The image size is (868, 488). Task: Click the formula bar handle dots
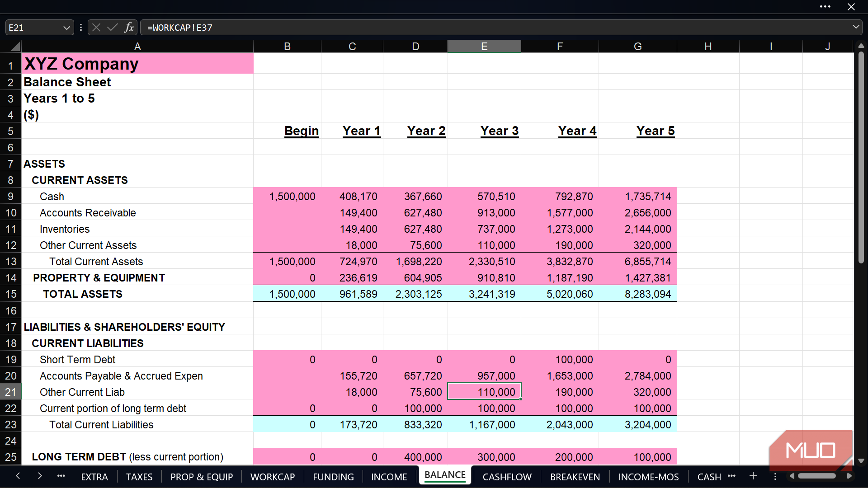click(x=81, y=27)
